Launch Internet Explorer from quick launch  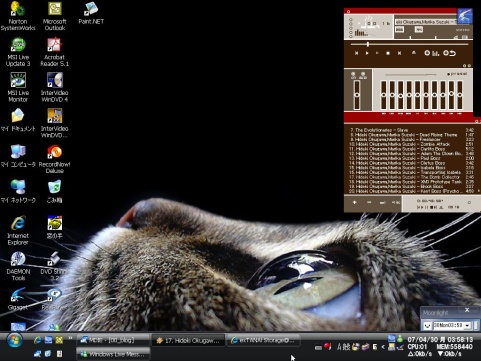[38, 340]
